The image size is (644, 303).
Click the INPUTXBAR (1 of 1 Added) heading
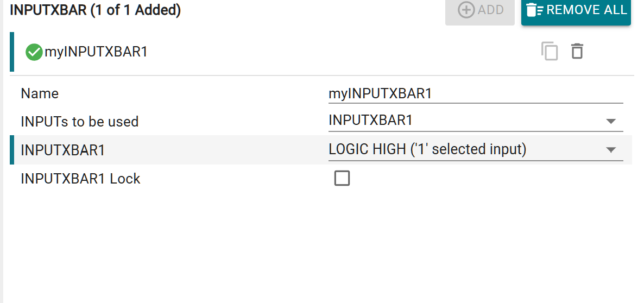[95, 10]
